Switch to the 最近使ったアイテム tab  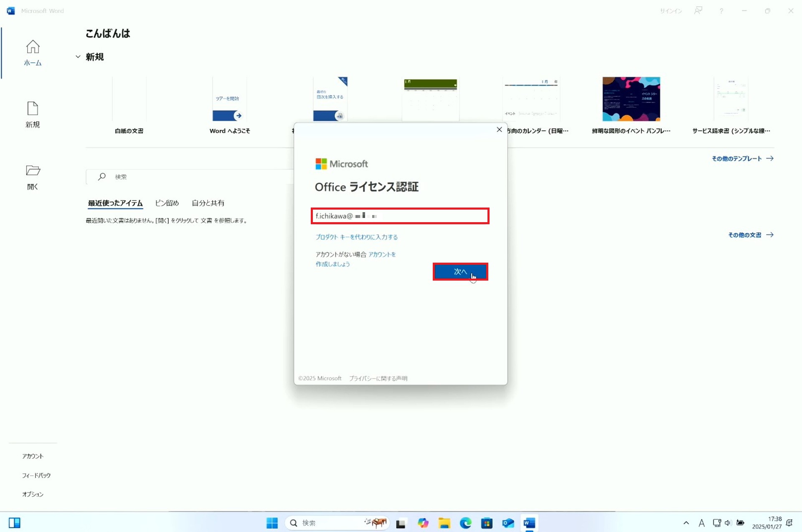tap(115, 203)
